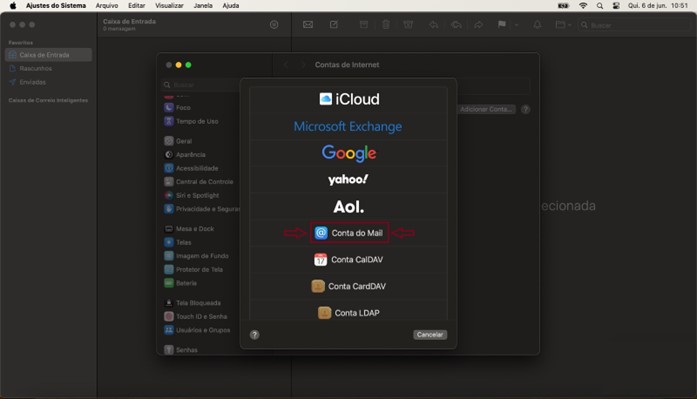Click Reply All in Mail toolbar

point(457,25)
